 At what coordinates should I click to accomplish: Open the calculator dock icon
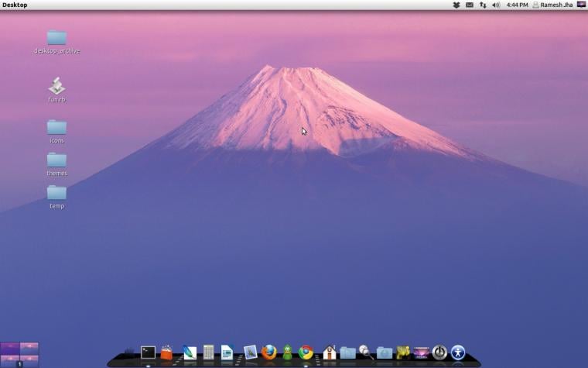[x=208, y=353]
